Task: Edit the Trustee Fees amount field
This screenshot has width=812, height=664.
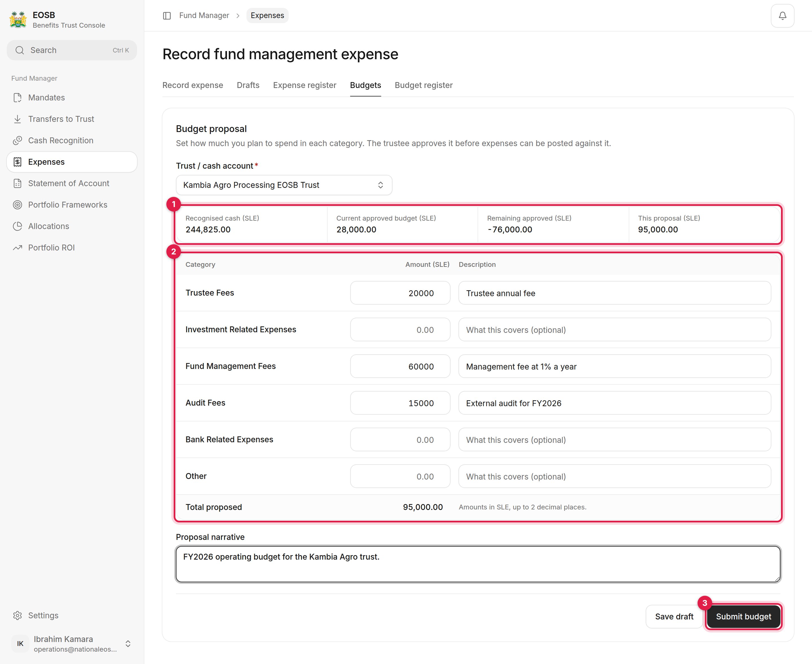Action: coord(400,293)
